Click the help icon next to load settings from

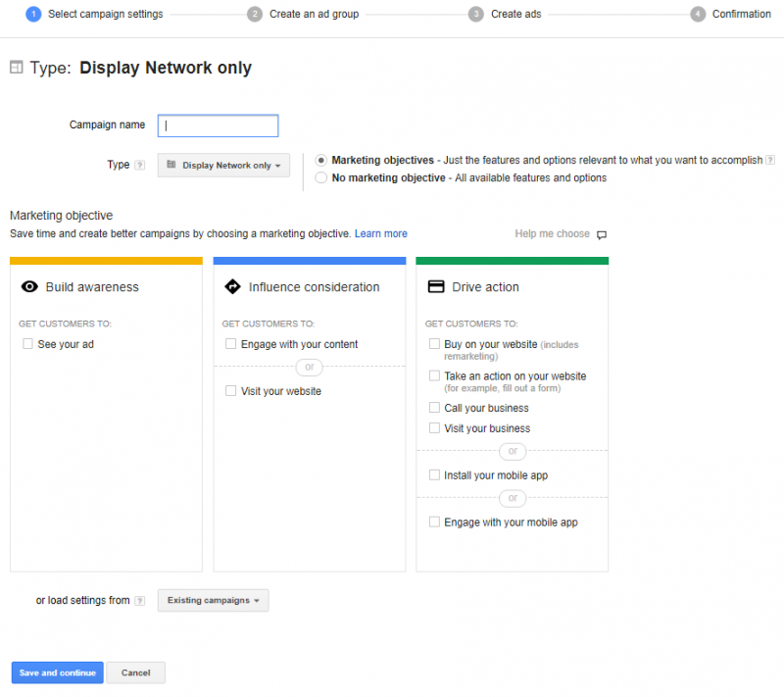point(140,601)
